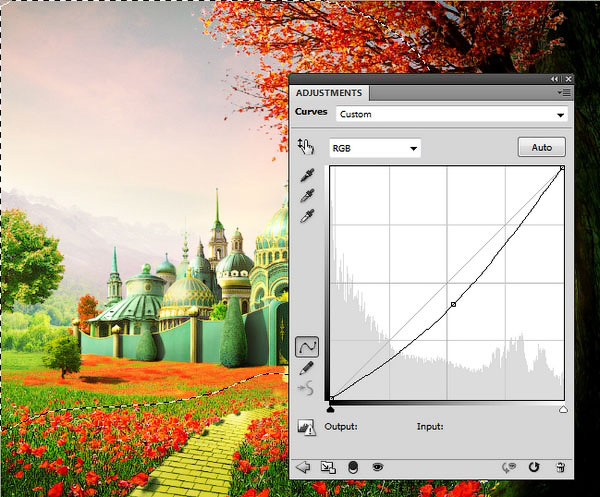Delete the adjustment layer via trash icon
The width and height of the screenshot is (600, 497).
[x=560, y=467]
